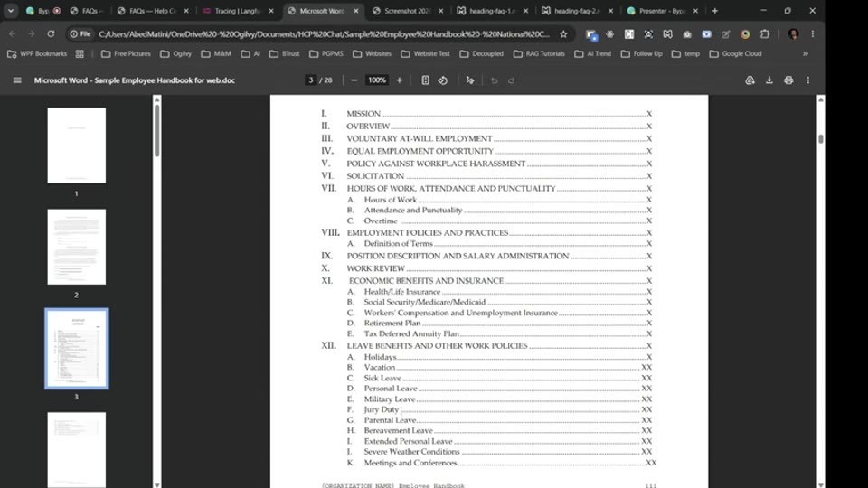This screenshot has height=488, width=868.
Task: Close the Microsoft Word tab
Action: click(x=356, y=11)
